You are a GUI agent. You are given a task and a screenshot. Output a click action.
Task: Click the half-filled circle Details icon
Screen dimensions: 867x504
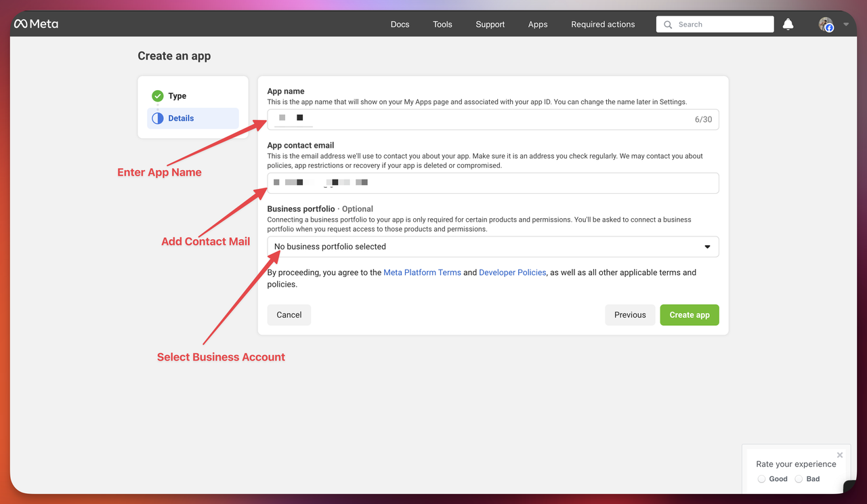coord(158,119)
